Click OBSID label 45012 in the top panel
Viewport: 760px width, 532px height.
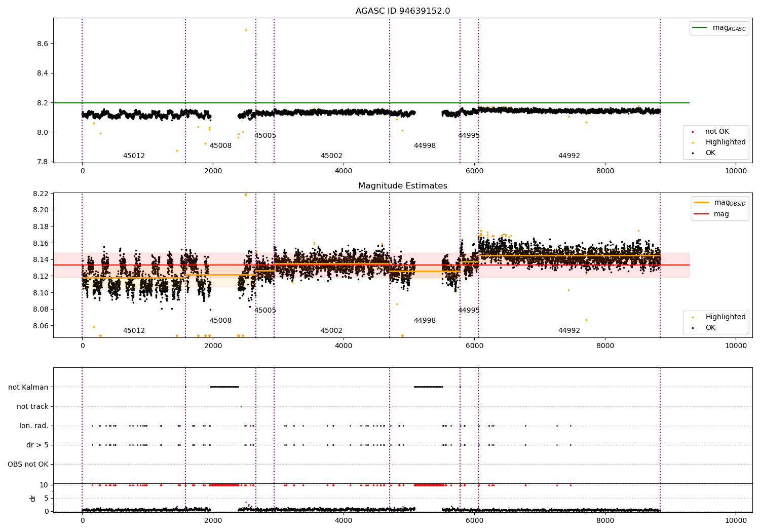134,156
